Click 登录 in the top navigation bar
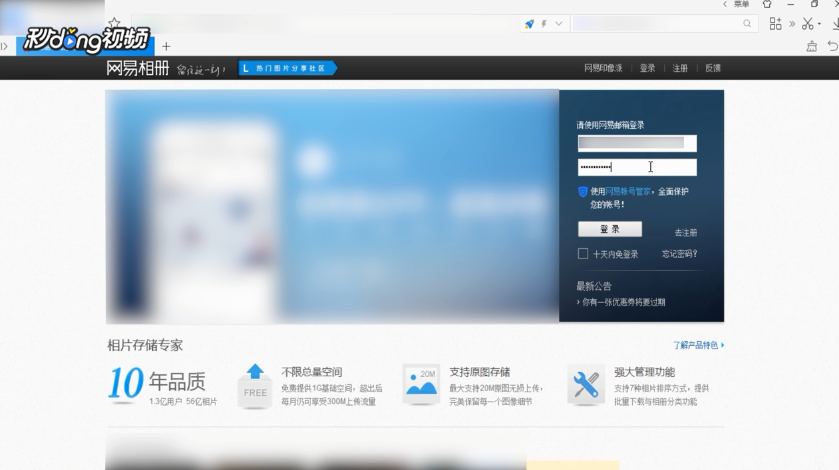Image resolution: width=839 pixels, height=470 pixels. 647,68
